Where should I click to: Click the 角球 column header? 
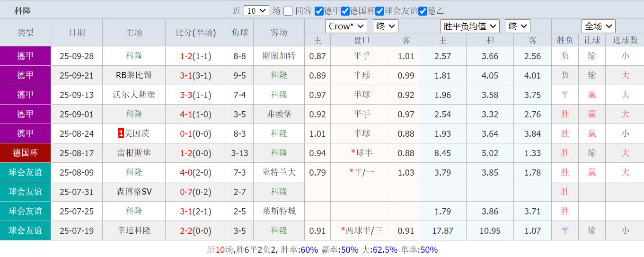239,32
